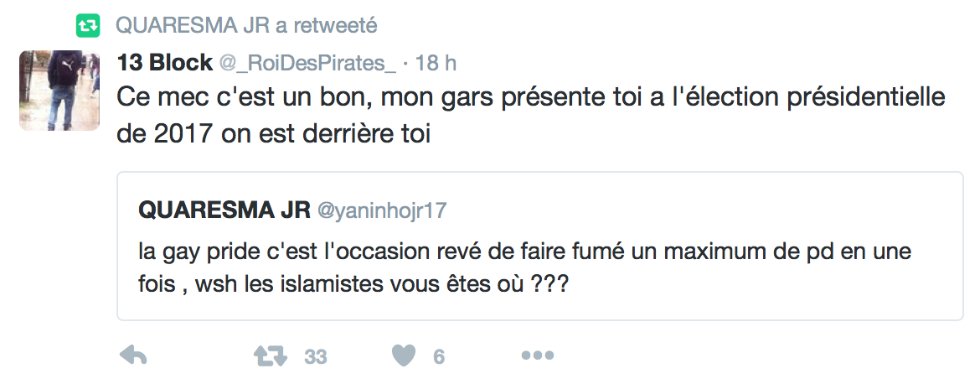Screen dimensions: 980x384
Task: Click the like count 6
Action: 438,357
